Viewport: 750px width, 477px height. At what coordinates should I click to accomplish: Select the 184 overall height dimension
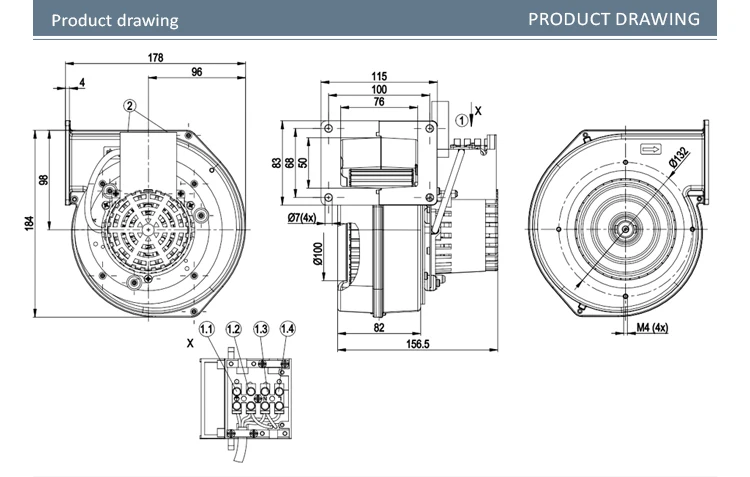29,223
